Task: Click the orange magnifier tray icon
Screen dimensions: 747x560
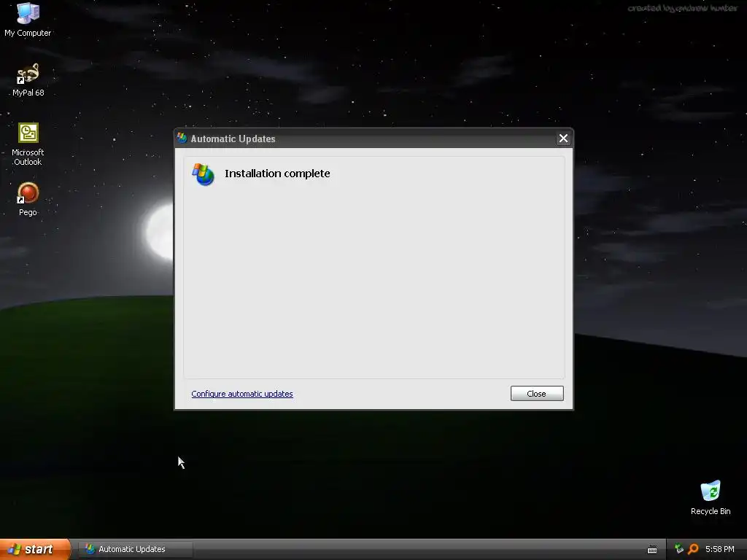Action: tap(693, 549)
